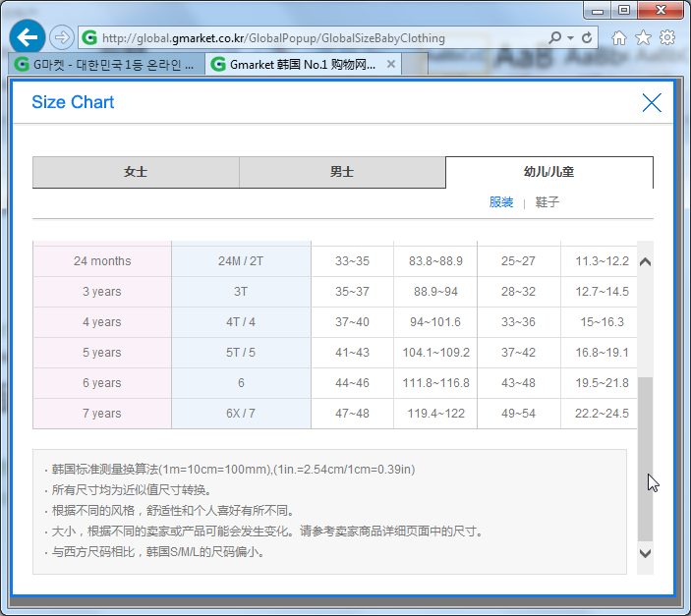This screenshot has height=616, width=691.
Task: Click the Size Chart heading
Action: (x=73, y=102)
